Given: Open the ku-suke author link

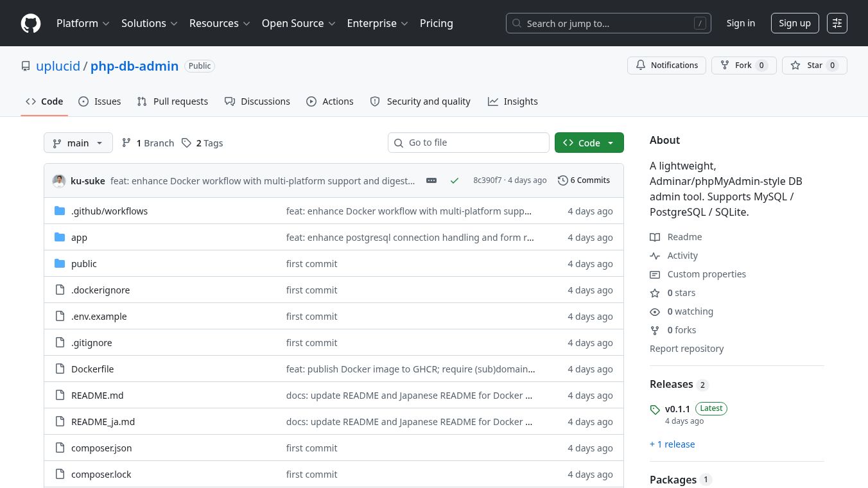Looking at the screenshot, I should [88, 180].
